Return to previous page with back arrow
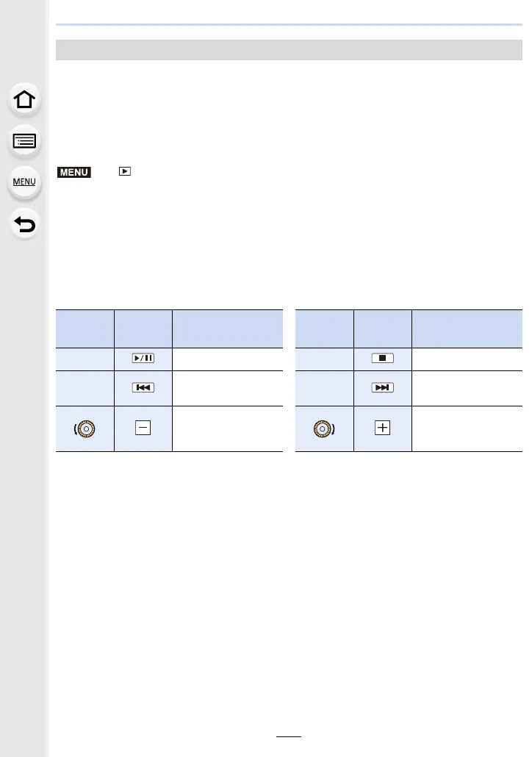Screen dimensions: 532x757 coord(24,223)
